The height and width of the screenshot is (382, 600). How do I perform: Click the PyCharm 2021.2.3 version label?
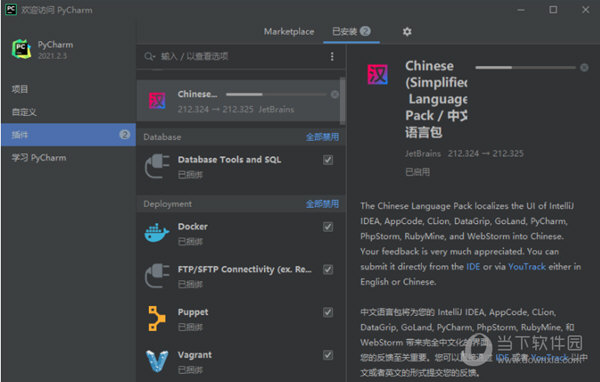click(52, 56)
